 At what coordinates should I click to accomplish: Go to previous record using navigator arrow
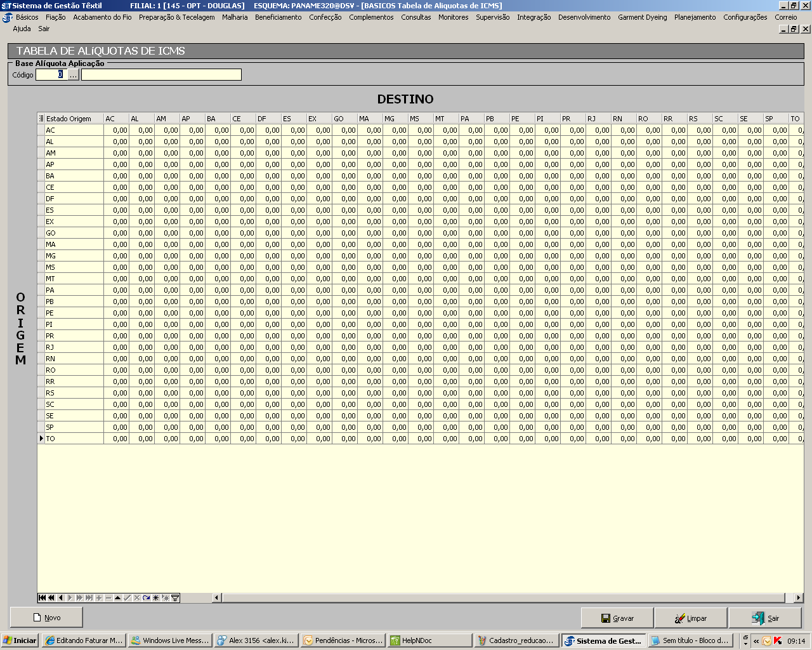click(61, 598)
